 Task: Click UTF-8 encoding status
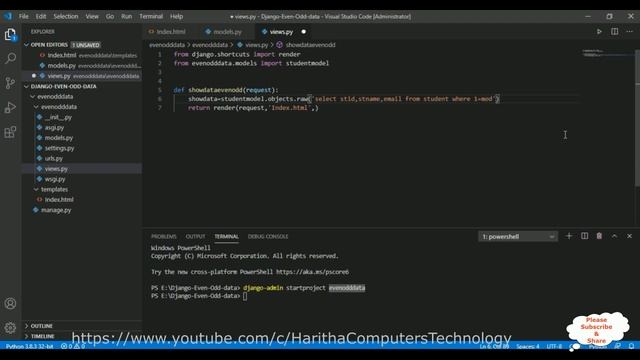point(554,346)
